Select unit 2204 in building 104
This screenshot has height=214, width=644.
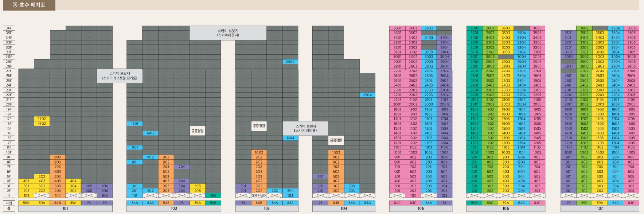pos(367,95)
